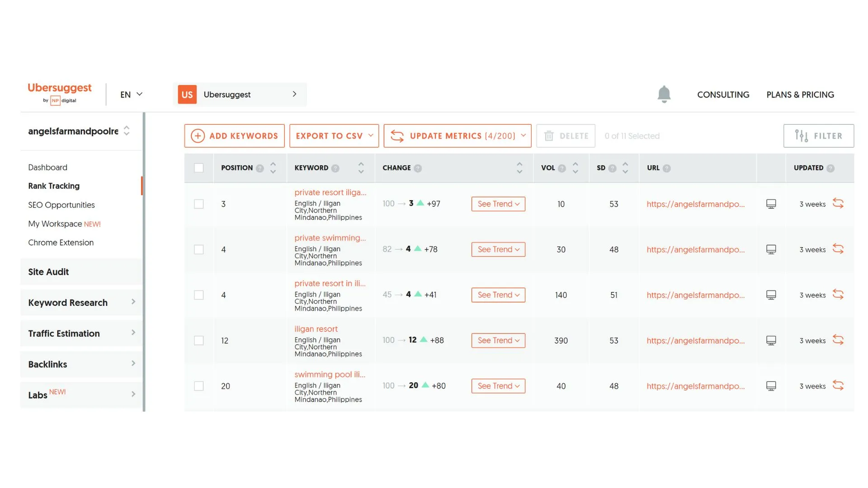868x488 pixels.
Task: Expand See Trend for private resort in ili...
Action: (x=498, y=295)
